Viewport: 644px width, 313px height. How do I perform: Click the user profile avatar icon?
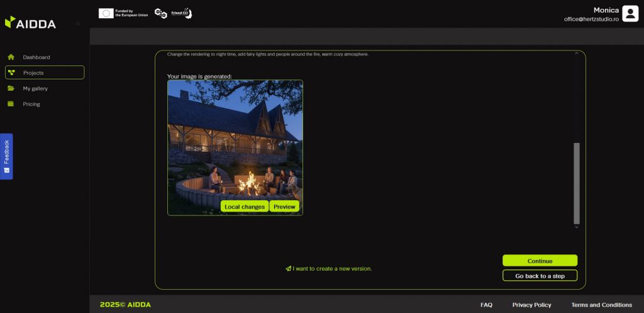pyautogui.click(x=630, y=13)
